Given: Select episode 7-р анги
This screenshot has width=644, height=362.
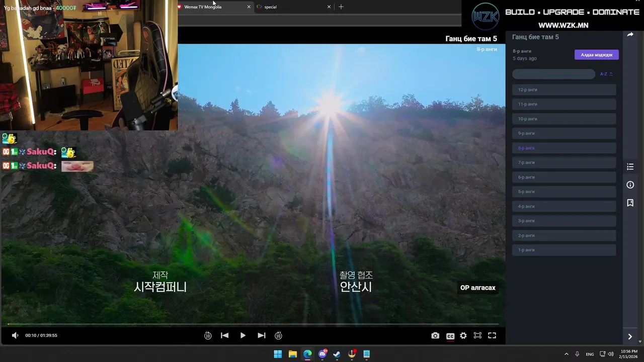Looking at the screenshot, I should pyautogui.click(x=564, y=163).
